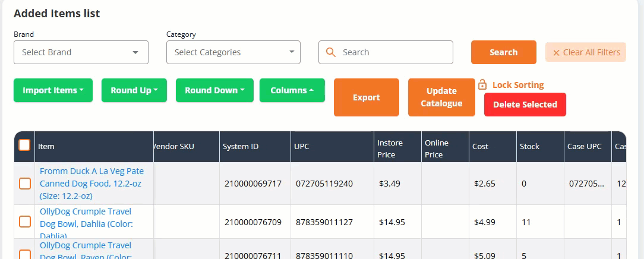Click the Export button
Screen dimensions: 644x259
pyautogui.click(x=367, y=97)
